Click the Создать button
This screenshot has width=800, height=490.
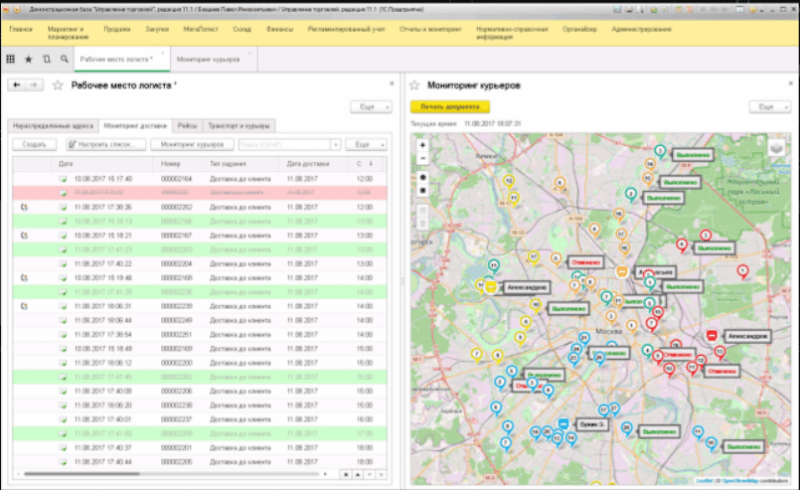[34, 144]
